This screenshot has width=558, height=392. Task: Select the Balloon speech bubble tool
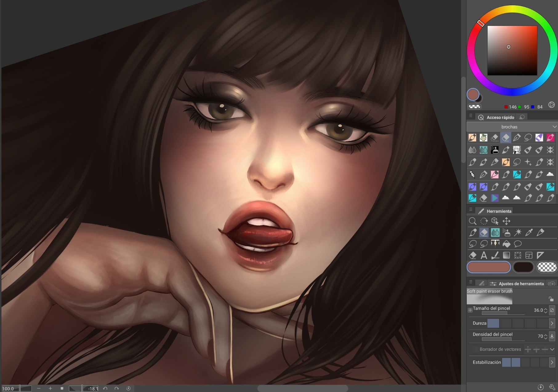pos(518,244)
